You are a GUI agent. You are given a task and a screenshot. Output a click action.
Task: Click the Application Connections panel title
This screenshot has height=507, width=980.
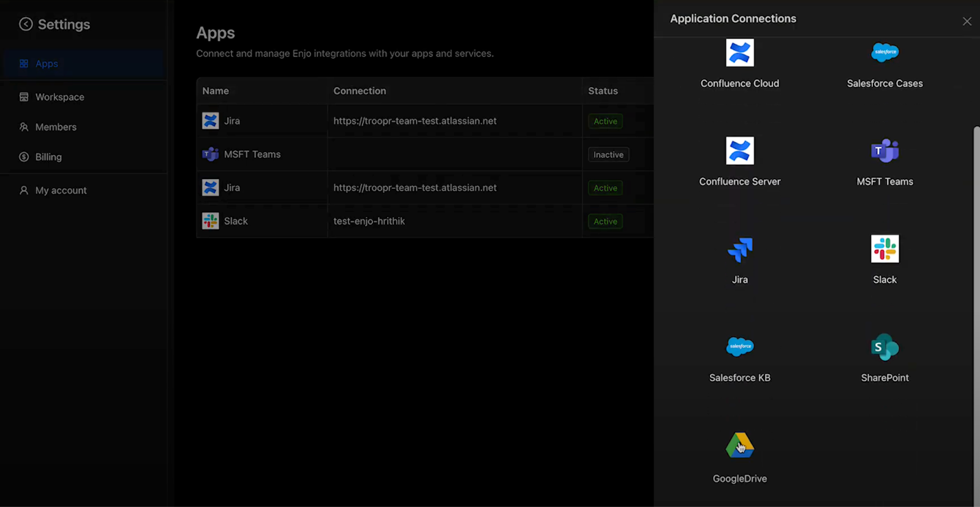coord(733,18)
